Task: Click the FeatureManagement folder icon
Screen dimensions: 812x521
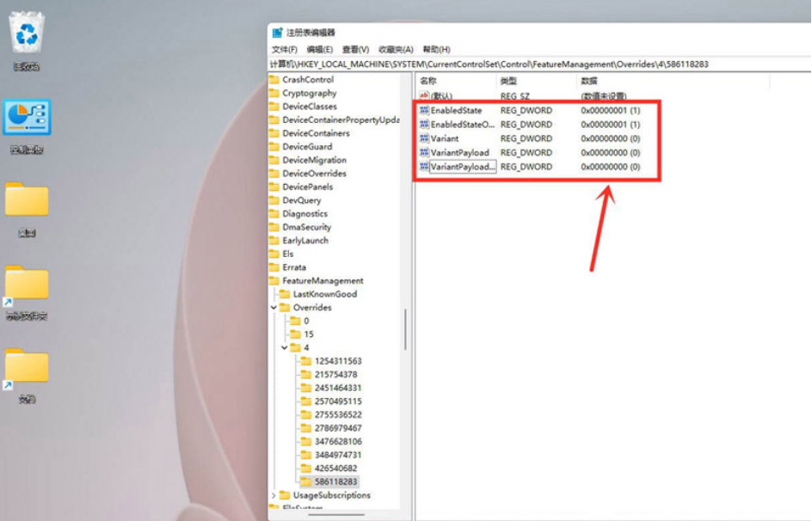Action: click(x=274, y=281)
